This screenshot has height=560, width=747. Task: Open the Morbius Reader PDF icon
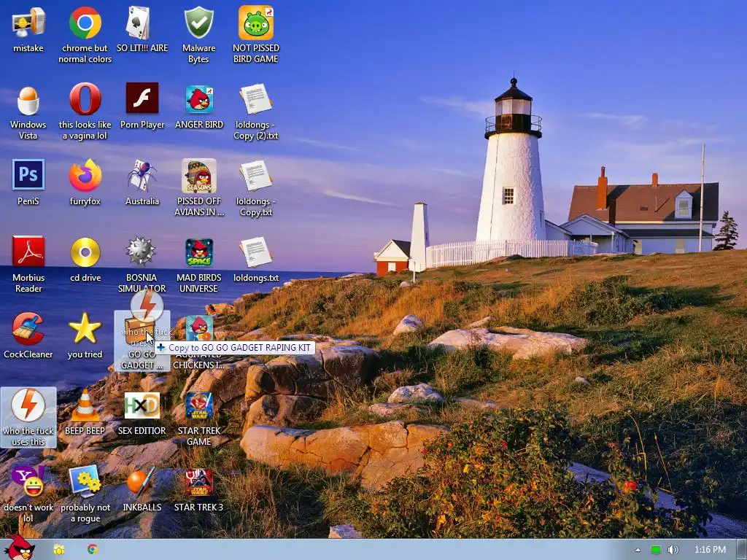(28, 252)
